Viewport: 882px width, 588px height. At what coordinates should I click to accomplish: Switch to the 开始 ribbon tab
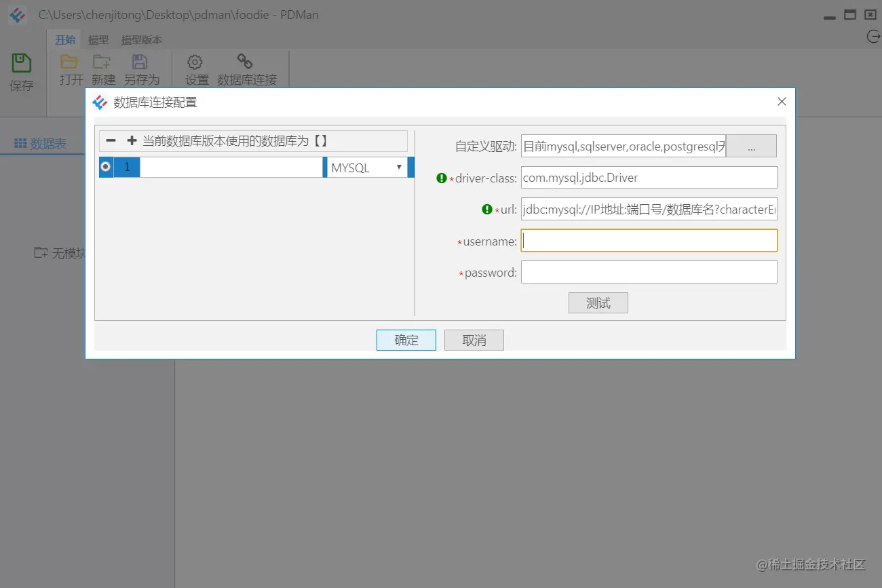coord(65,40)
